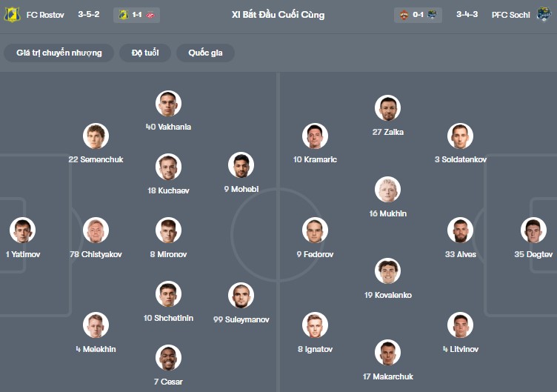The height and width of the screenshot is (392, 557).
Task: Click the FC Rostov team name
Action: tap(46, 15)
